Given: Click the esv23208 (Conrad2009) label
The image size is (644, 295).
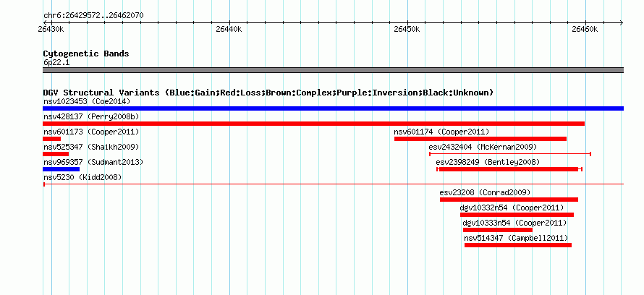Looking at the screenshot, I should 485,192.
